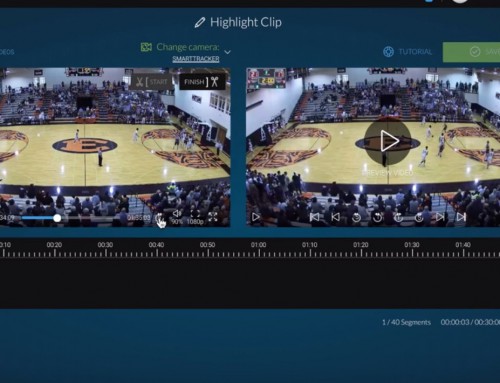Click the 00:30 mark on timeline ruler
This screenshot has width=500, height=383.
(105, 245)
